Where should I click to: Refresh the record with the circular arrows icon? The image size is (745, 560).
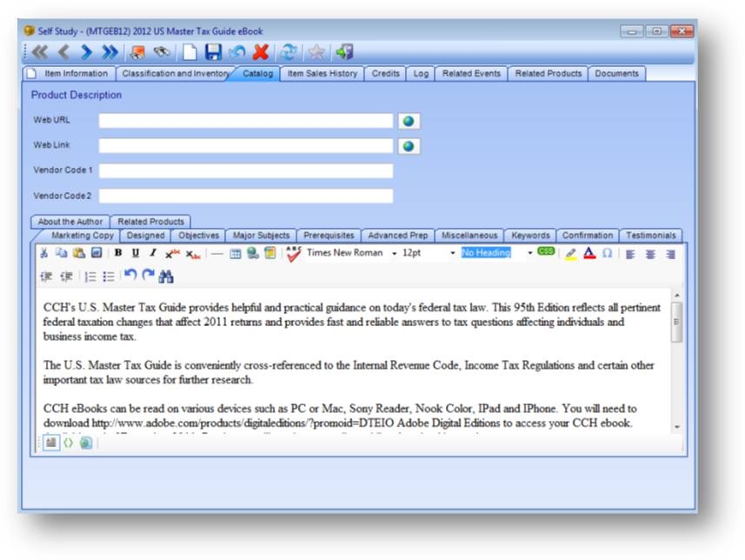pyautogui.click(x=288, y=52)
